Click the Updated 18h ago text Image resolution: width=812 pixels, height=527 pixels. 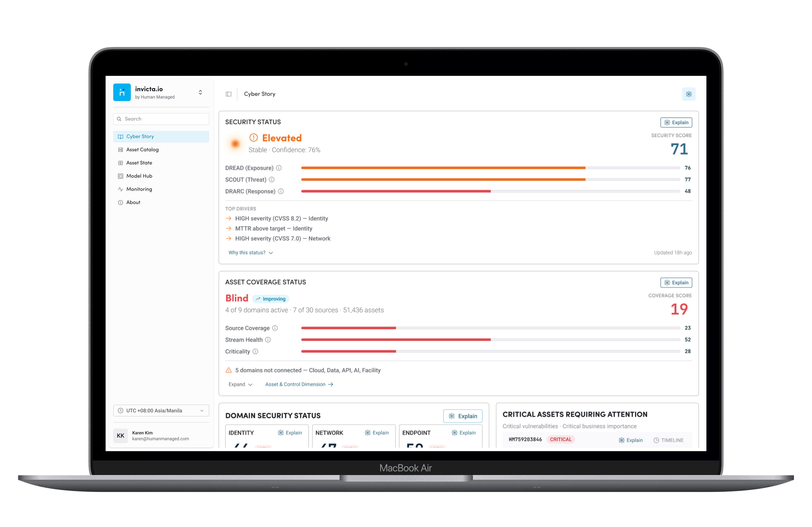673,253
